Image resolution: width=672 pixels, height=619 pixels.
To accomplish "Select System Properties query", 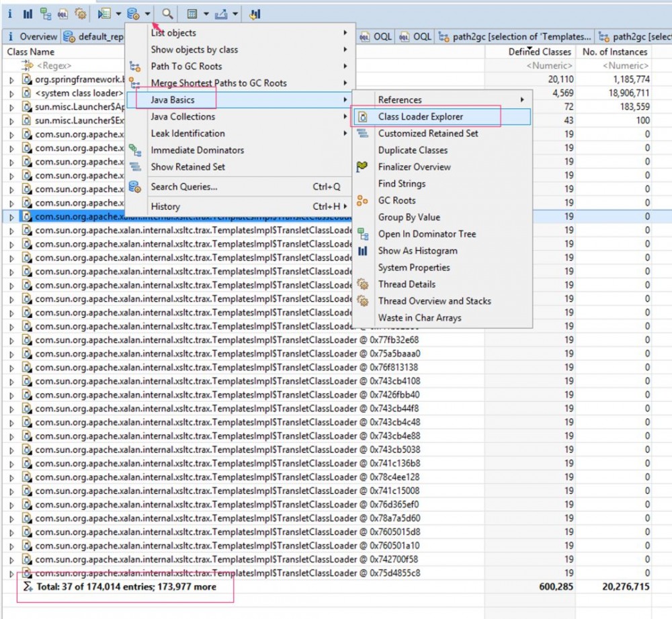I will [x=442, y=267].
